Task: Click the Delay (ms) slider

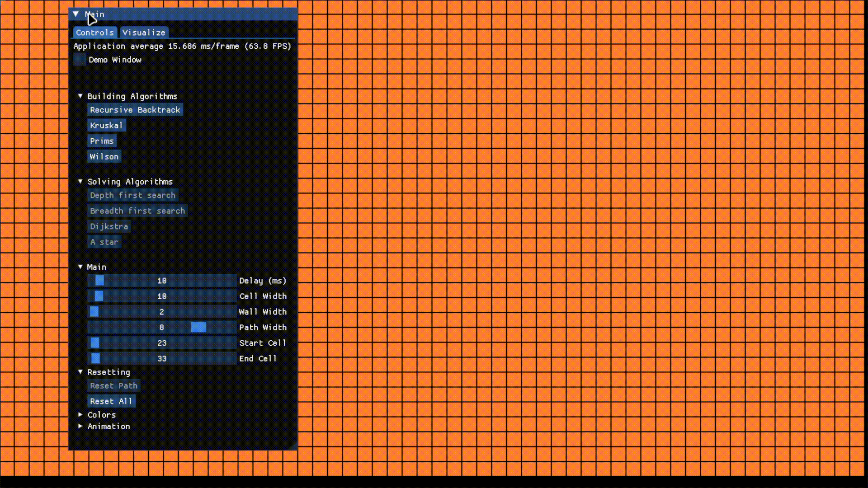Action: pos(162,281)
